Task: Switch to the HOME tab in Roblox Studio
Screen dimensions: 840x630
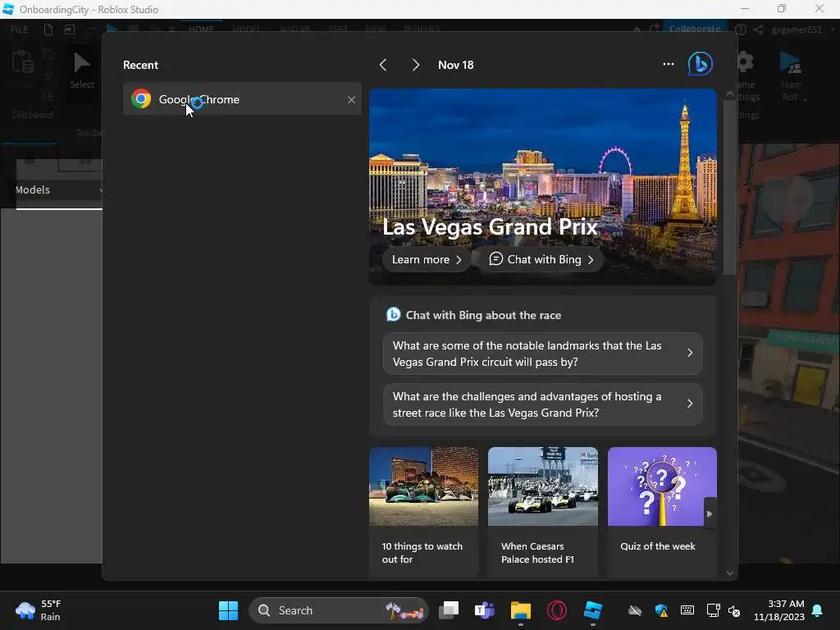Action: [201, 30]
